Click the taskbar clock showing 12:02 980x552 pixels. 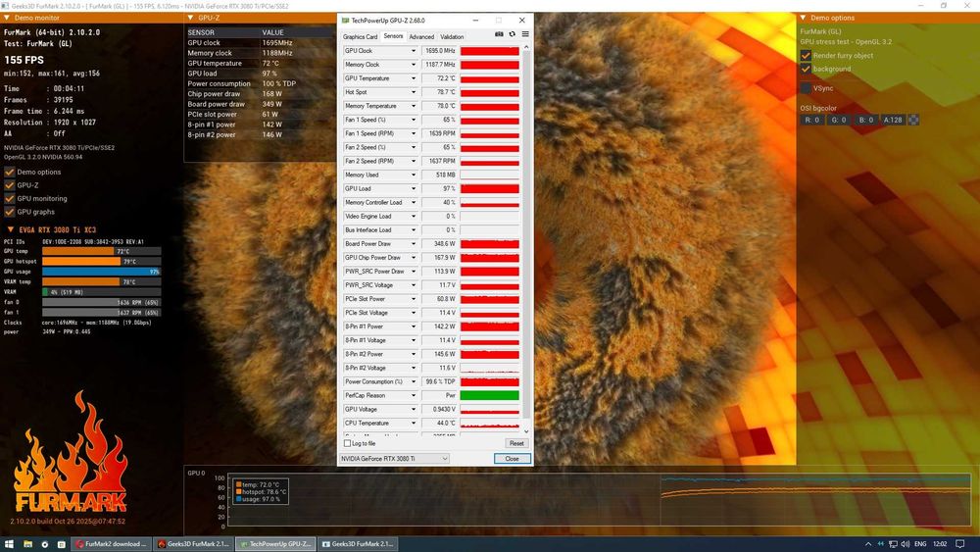(x=940, y=544)
